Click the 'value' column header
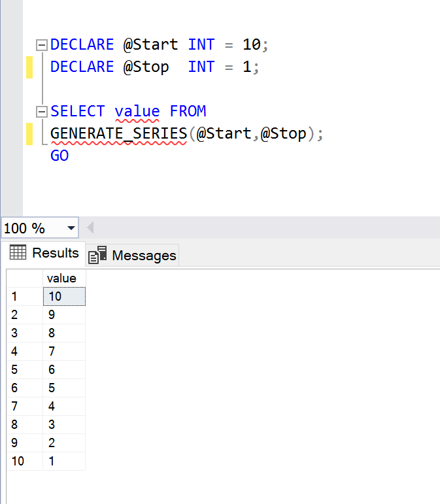The height and width of the screenshot is (504, 440). (x=62, y=278)
